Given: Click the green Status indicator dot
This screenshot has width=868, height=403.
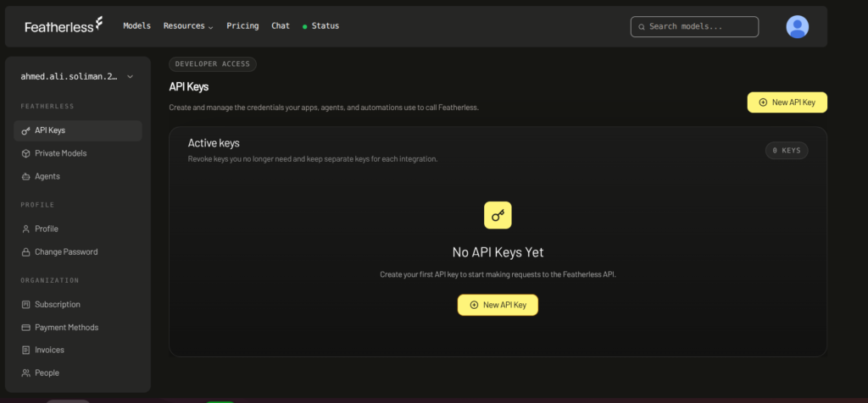Looking at the screenshot, I should (x=304, y=26).
